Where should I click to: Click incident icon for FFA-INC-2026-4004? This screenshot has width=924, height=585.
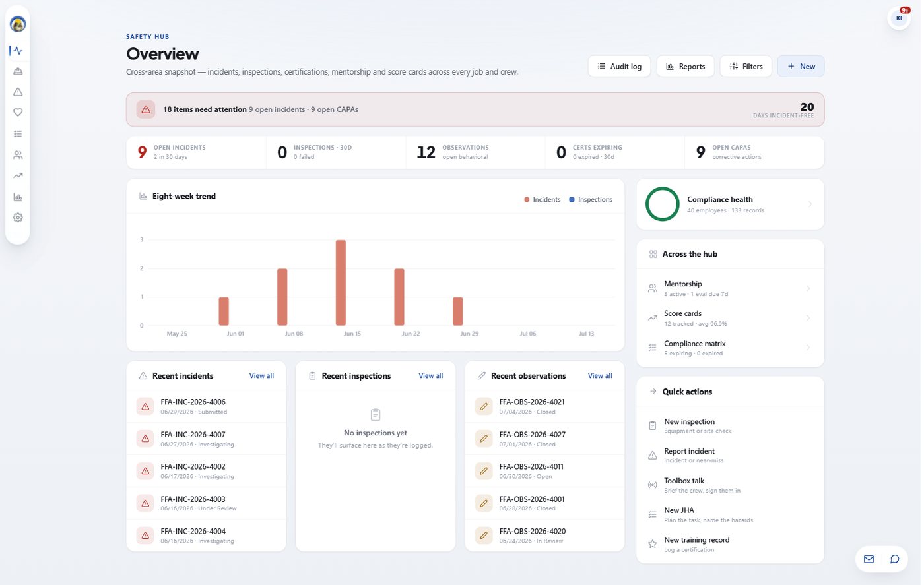point(145,536)
